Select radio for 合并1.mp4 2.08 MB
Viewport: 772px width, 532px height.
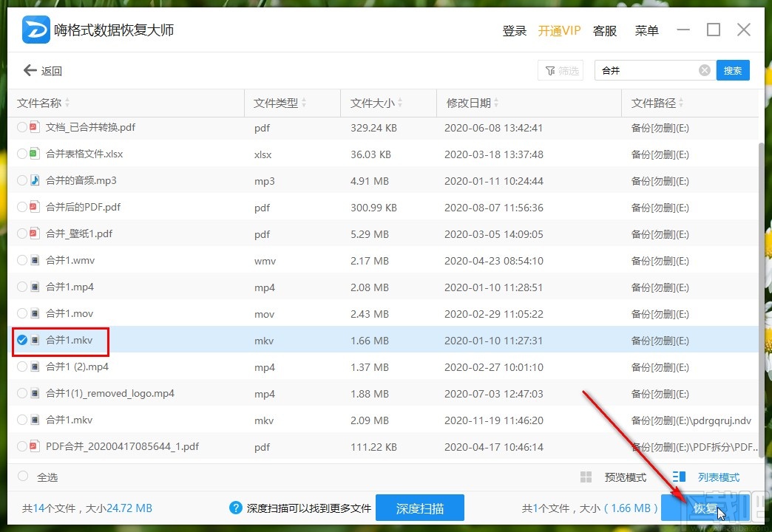[x=21, y=287]
